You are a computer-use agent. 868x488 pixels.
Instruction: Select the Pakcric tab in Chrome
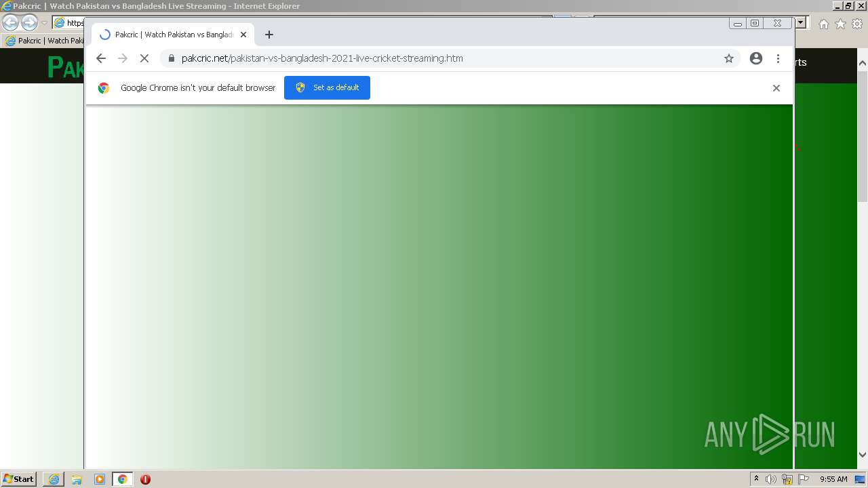coord(174,35)
